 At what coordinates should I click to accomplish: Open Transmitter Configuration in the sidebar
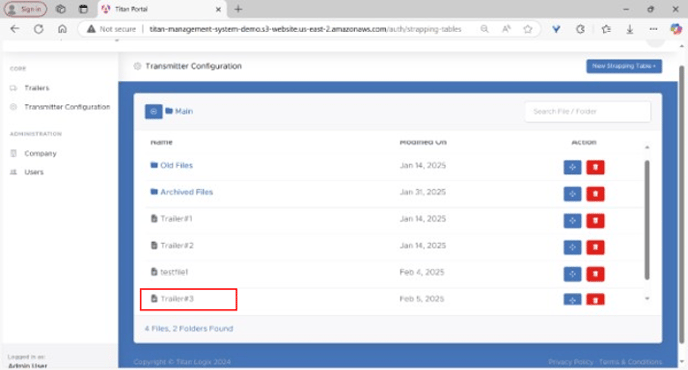67,107
